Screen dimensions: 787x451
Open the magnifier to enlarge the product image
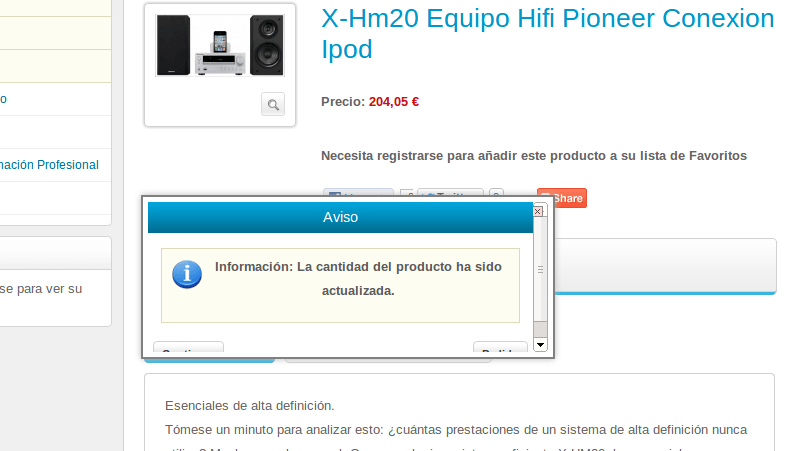(x=273, y=104)
